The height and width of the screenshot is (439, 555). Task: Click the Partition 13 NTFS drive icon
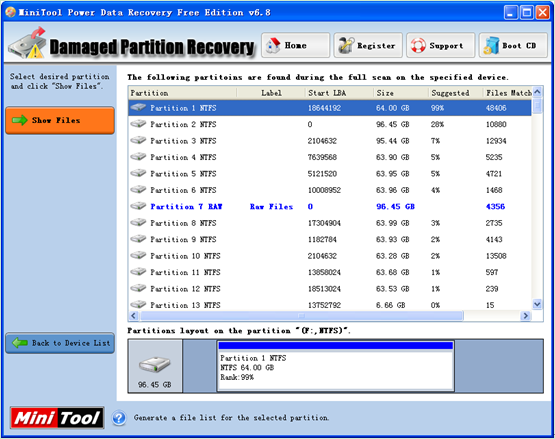click(138, 304)
